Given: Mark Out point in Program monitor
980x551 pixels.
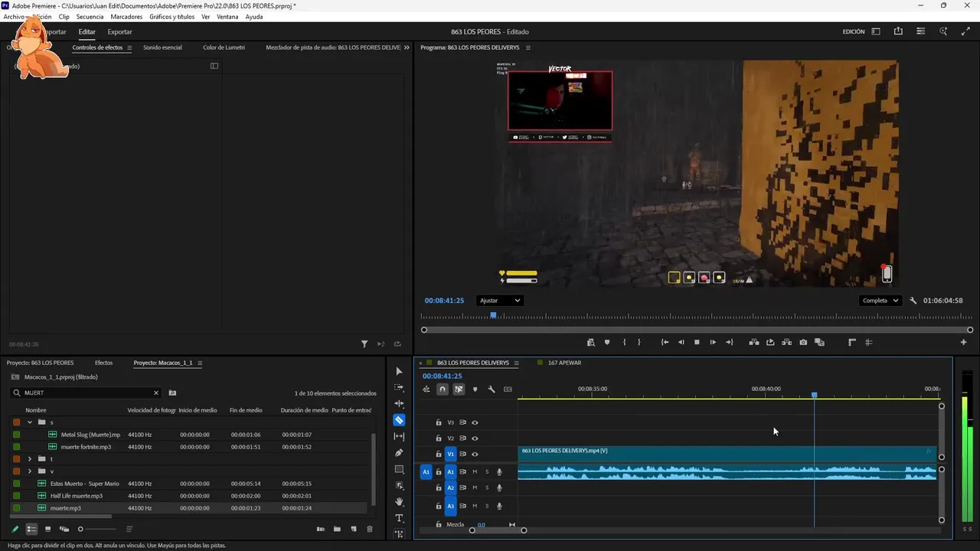Looking at the screenshot, I should click(639, 342).
